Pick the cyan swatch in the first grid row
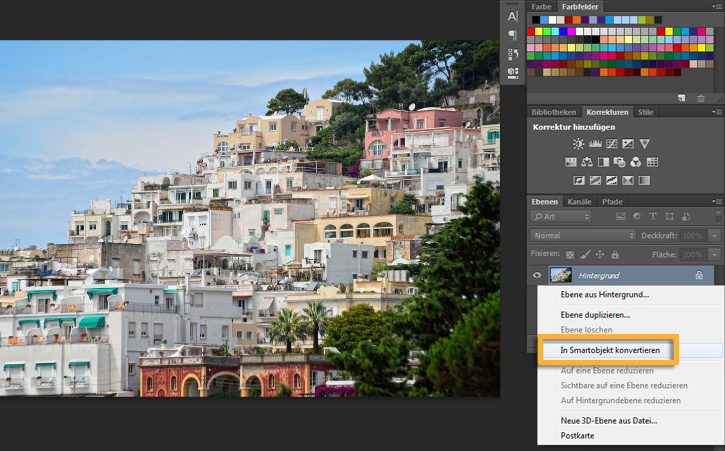 [555, 31]
